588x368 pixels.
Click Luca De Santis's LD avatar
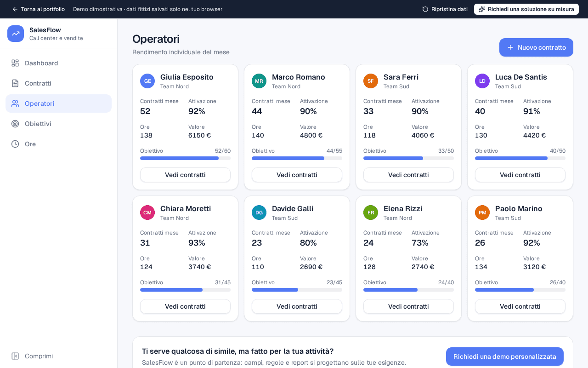[482, 81]
